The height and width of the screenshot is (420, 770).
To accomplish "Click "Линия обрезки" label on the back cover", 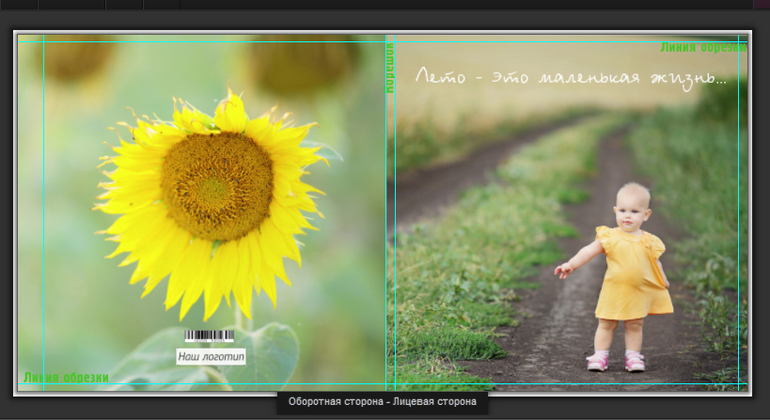I will click(x=66, y=378).
